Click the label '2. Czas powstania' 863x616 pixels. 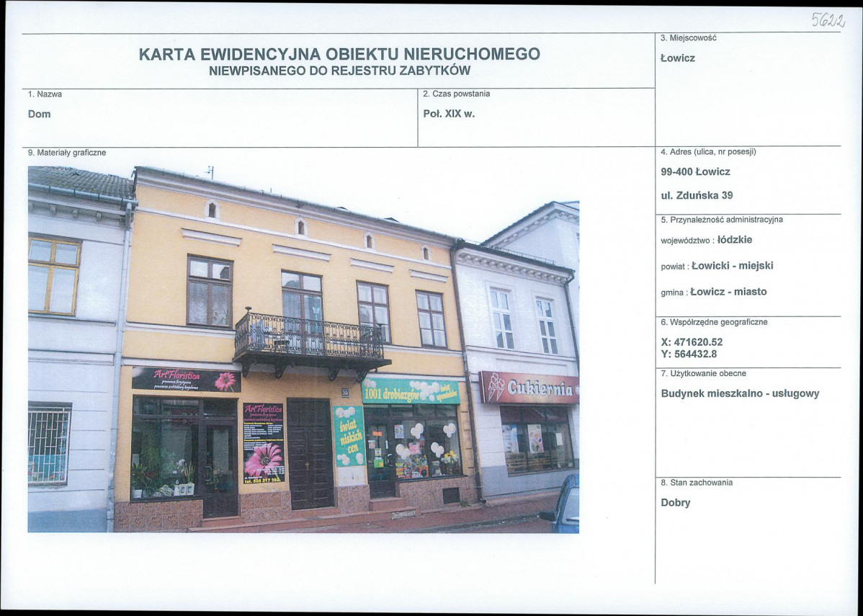tap(456, 94)
